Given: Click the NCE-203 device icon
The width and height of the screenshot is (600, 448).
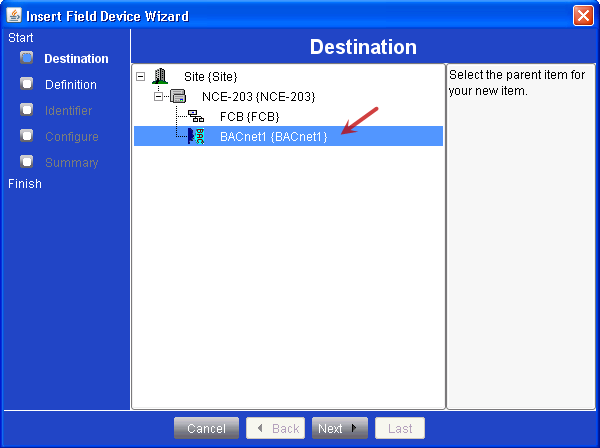Looking at the screenshot, I should coord(178,96).
